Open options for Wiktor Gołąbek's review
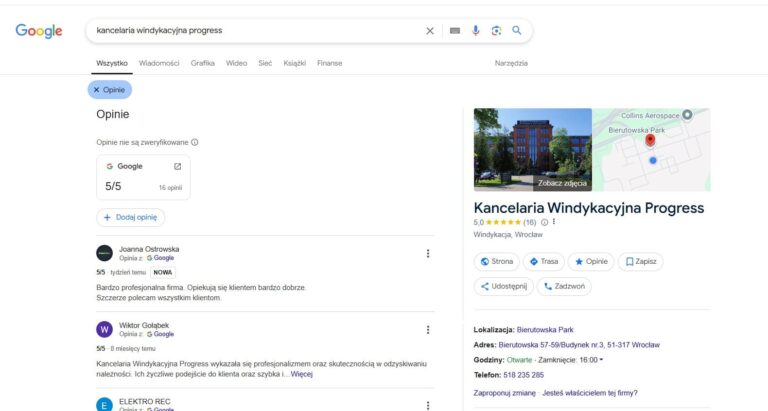The image size is (768, 411). click(428, 329)
